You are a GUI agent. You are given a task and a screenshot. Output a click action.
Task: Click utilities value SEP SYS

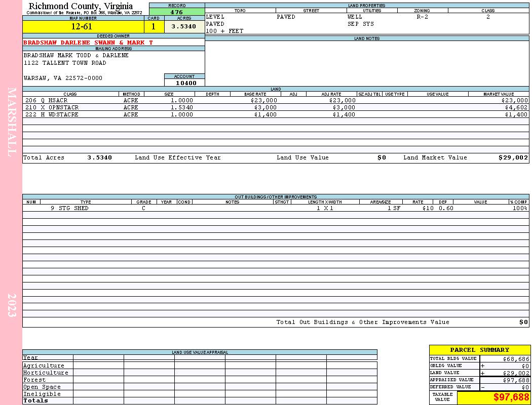pos(361,24)
